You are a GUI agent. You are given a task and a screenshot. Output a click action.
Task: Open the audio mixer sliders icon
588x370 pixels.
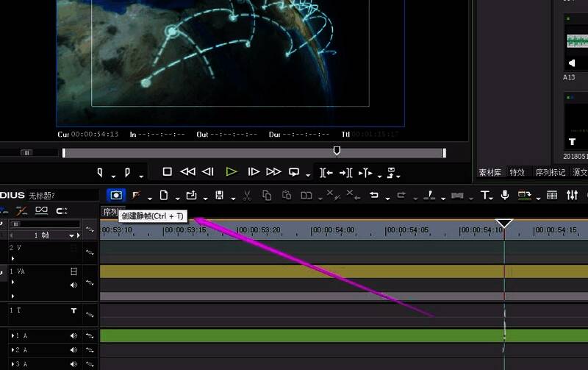[x=572, y=196]
